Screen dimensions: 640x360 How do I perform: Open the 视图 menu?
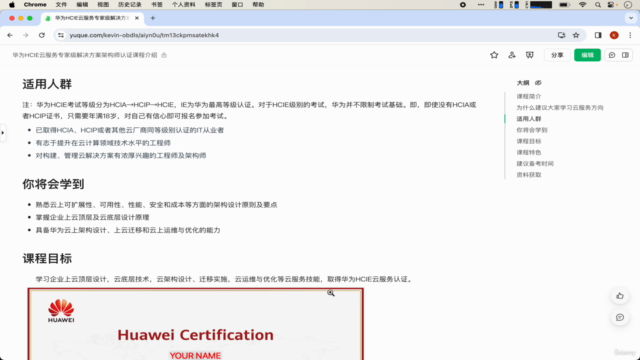[x=103, y=4]
